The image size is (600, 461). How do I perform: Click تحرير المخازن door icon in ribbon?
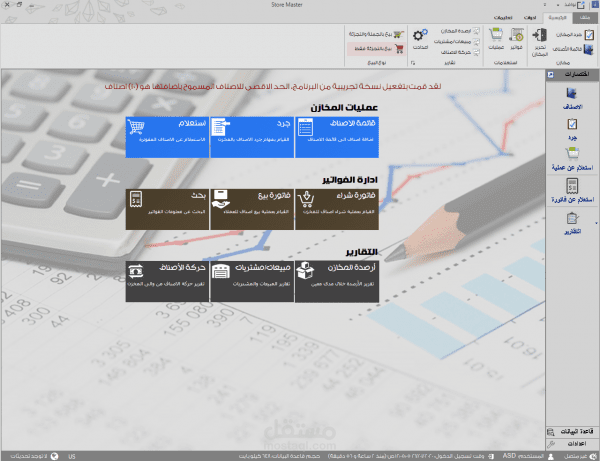click(x=540, y=35)
